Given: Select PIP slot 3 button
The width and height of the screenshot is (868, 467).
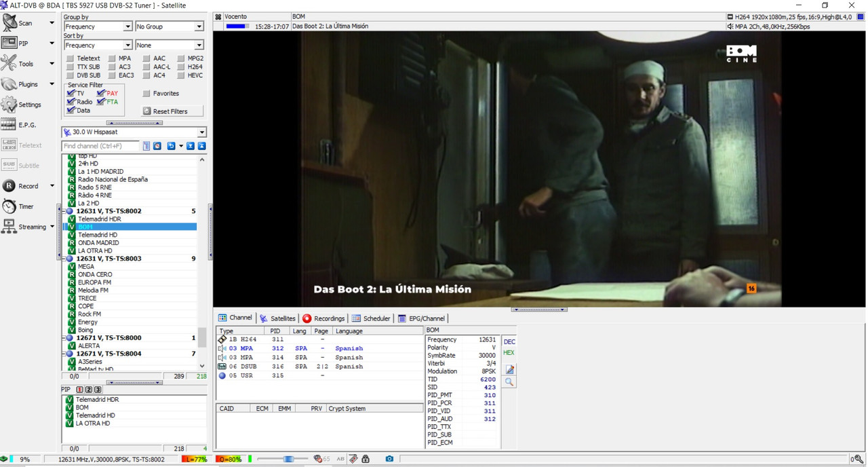Looking at the screenshot, I should tap(98, 390).
